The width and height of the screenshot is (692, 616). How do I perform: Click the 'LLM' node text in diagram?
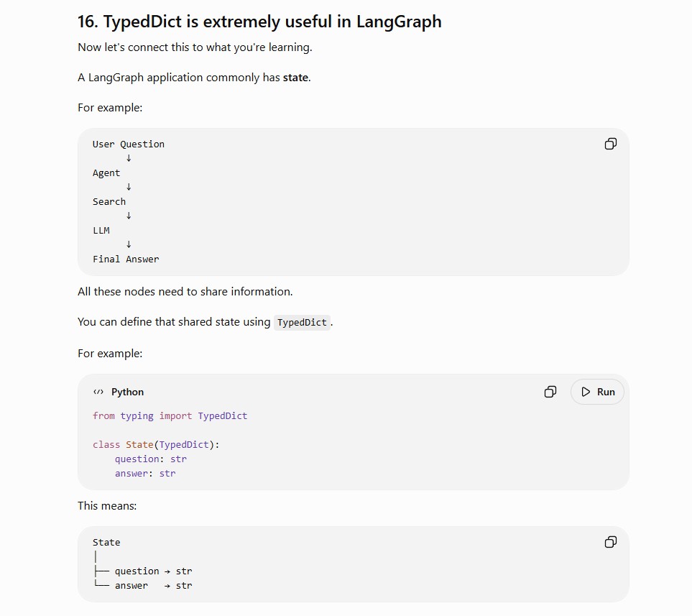[101, 231]
